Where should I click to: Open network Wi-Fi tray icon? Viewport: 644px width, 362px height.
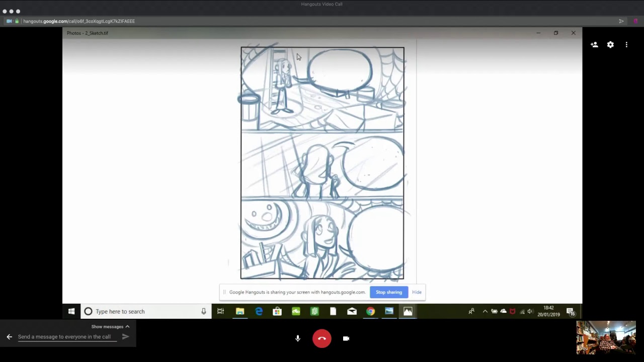click(522, 311)
